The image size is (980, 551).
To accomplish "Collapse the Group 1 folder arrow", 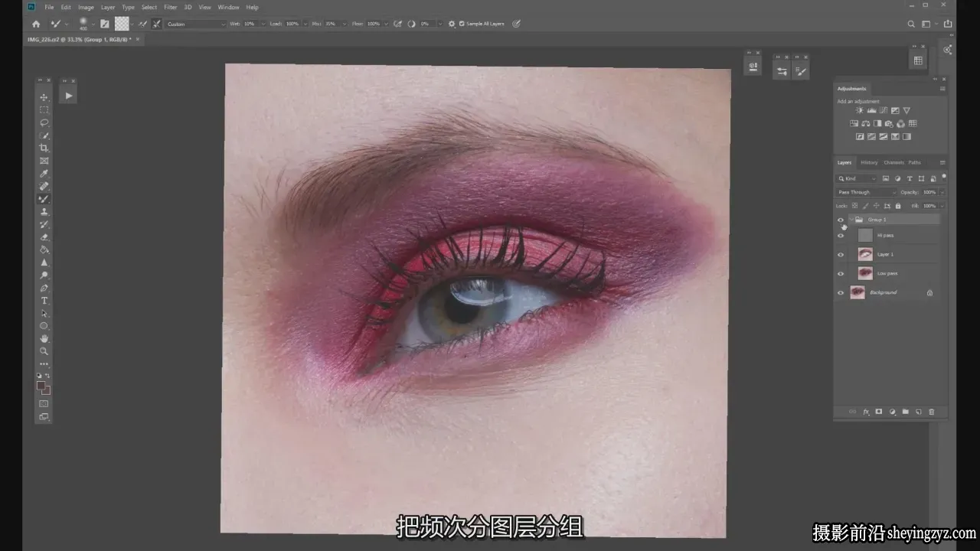I will (x=851, y=220).
